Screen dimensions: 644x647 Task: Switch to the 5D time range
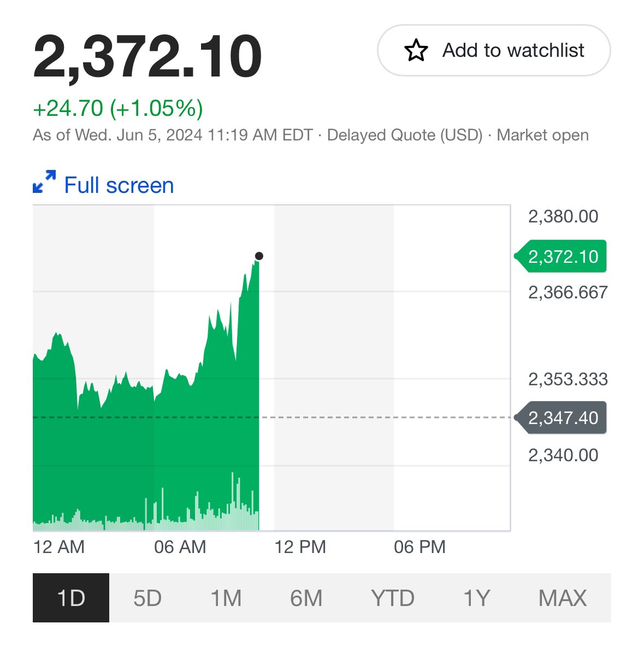pos(147,597)
